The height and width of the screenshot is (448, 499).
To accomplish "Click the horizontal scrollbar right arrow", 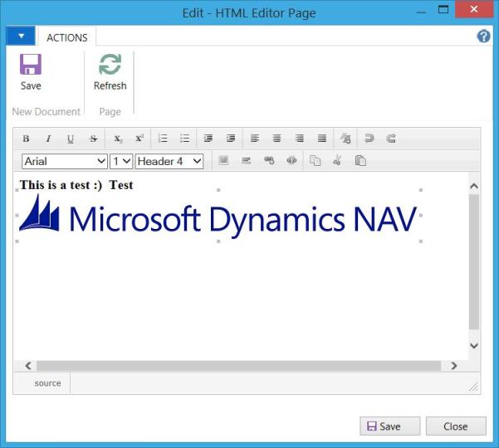I will click(x=454, y=366).
